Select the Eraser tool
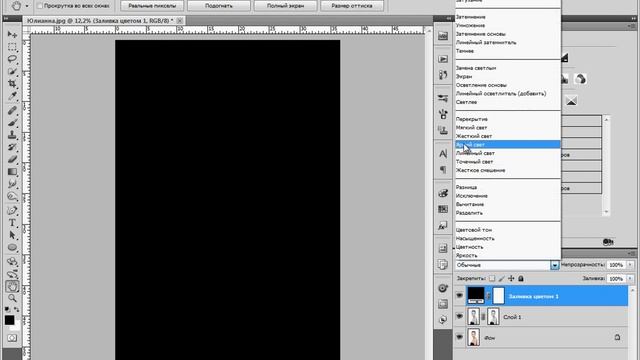This screenshot has height=360, width=640. (12, 159)
